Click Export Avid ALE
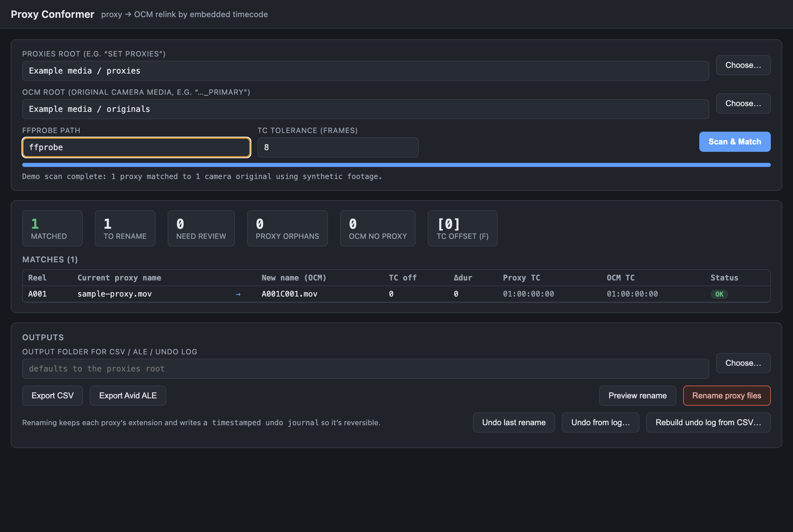Image resolution: width=793 pixels, height=532 pixels. [x=128, y=396]
